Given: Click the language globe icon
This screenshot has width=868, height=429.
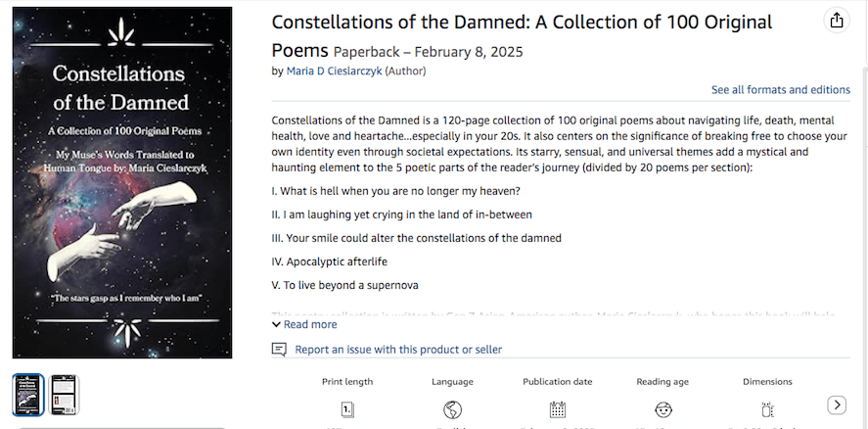Looking at the screenshot, I should pyautogui.click(x=452, y=409).
